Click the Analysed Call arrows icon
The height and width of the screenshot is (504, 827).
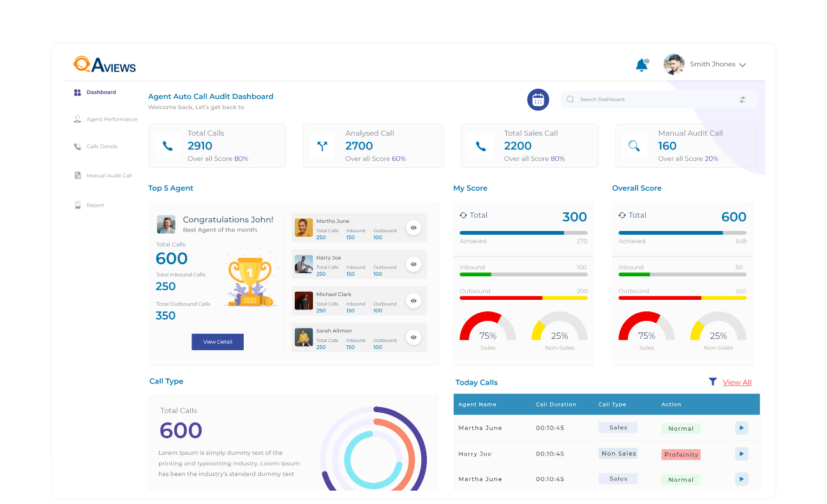[322, 146]
